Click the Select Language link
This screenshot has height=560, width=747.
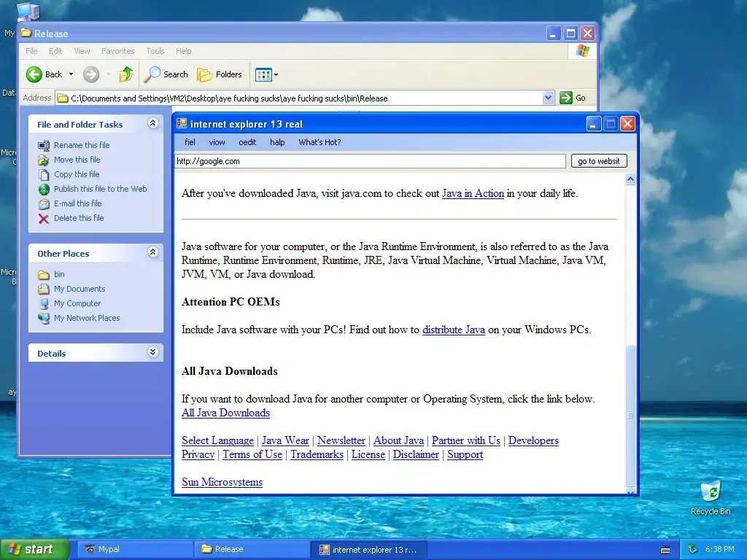pyautogui.click(x=217, y=440)
